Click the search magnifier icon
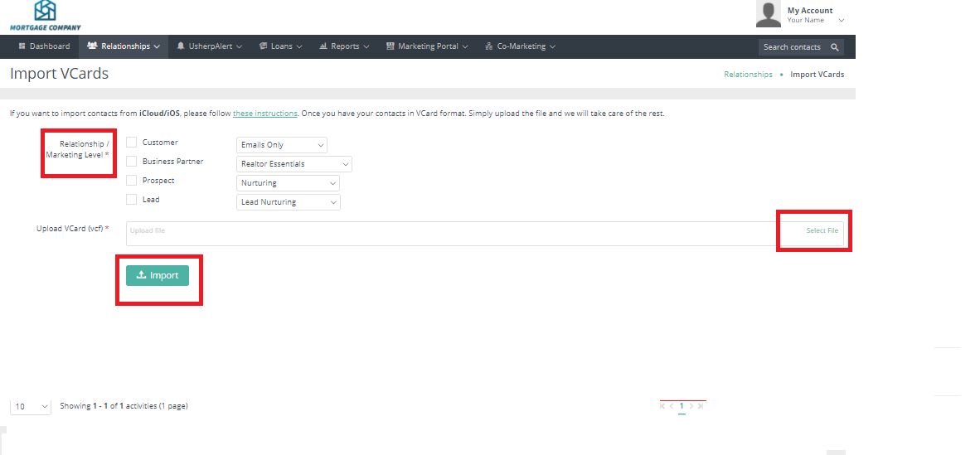The image size is (980, 455). [x=834, y=47]
